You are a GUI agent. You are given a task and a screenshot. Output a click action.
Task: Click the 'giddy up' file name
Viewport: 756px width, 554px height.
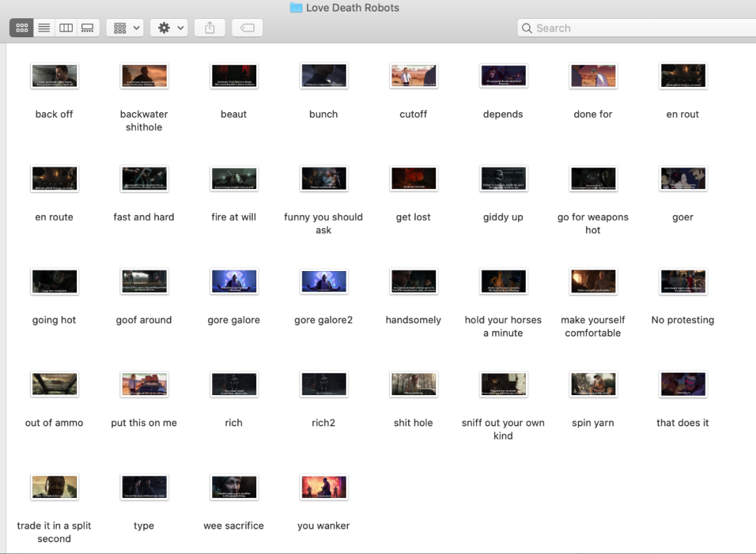[503, 218]
